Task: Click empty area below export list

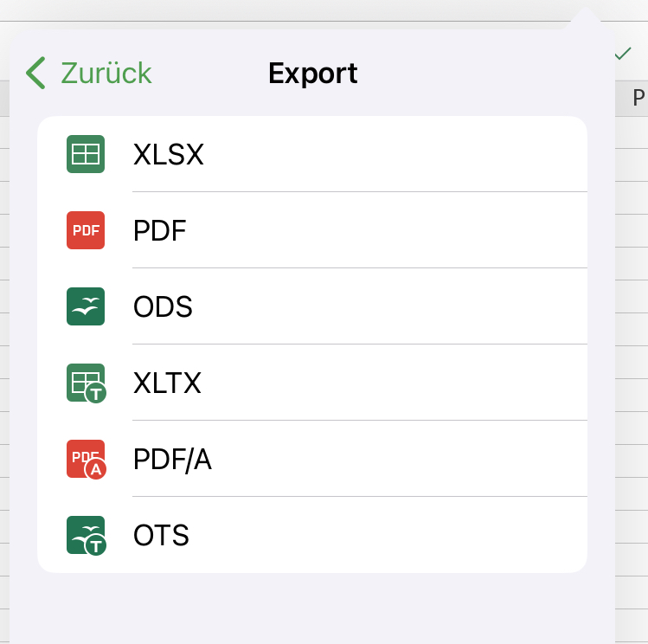Action: tap(312, 608)
